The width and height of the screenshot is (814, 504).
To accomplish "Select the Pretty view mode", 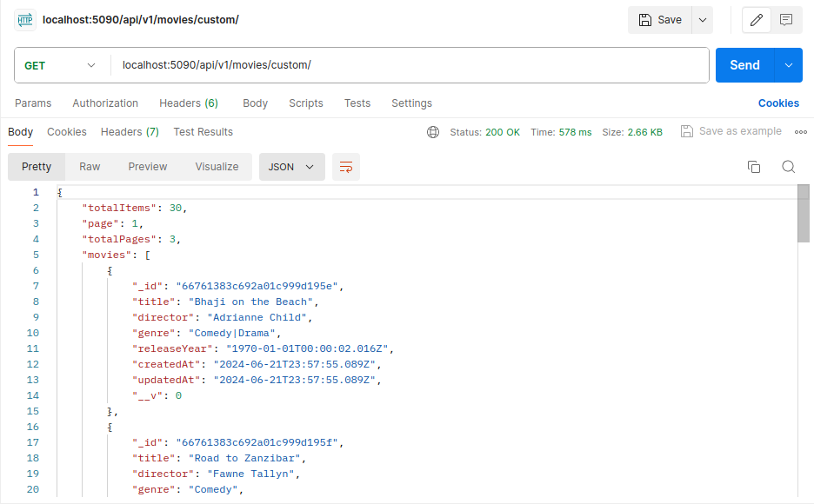I will 37,167.
